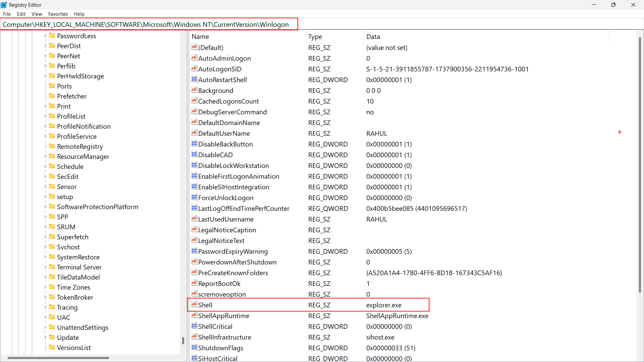Image resolution: width=644 pixels, height=362 pixels.
Task: Expand the SoftwareProtectionPlatform key
Action: (x=45, y=207)
